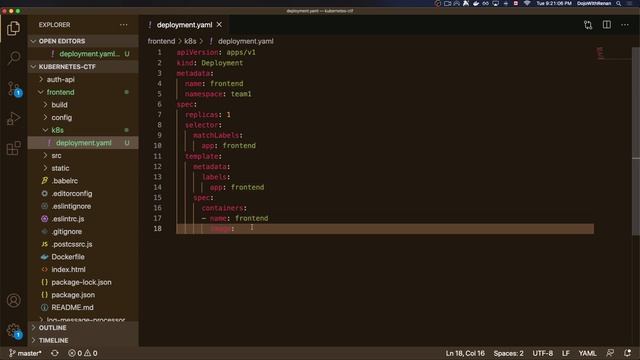
Task: Select the deployment.yaml editor tab
Action: click(184, 25)
